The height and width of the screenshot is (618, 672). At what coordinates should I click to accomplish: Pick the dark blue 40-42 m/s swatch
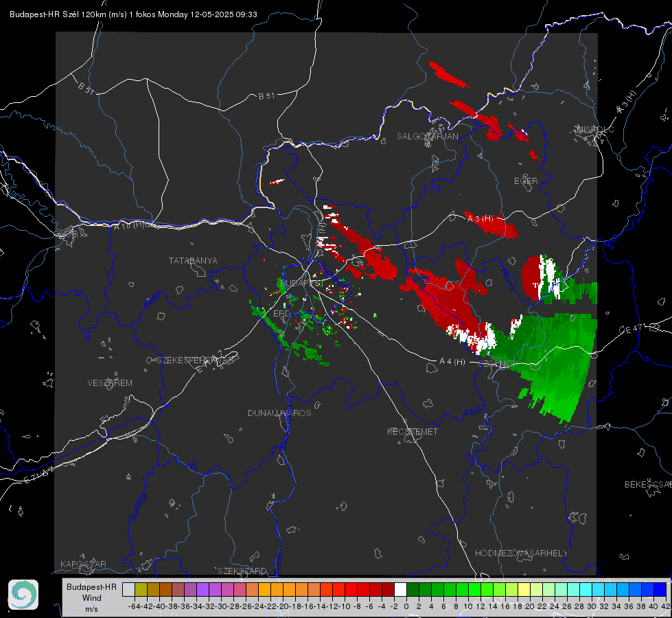[660, 589]
